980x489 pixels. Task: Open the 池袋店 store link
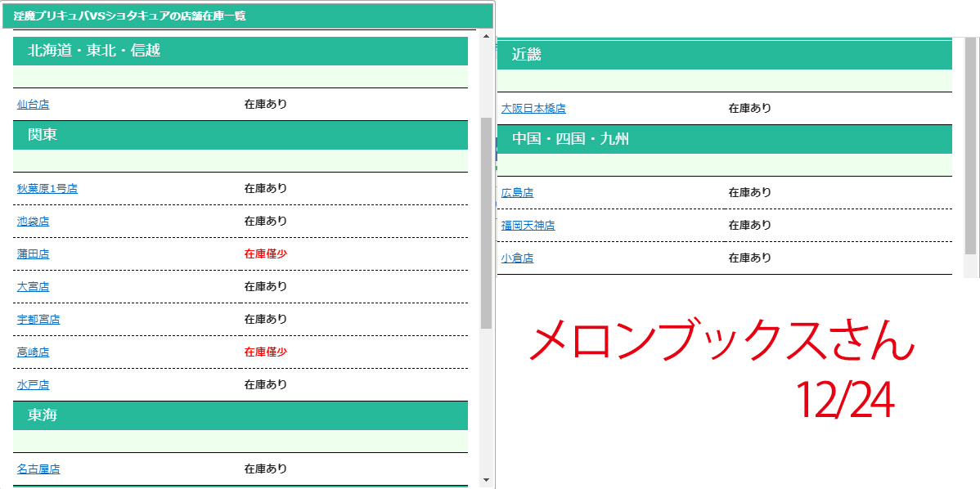[33, 221]
